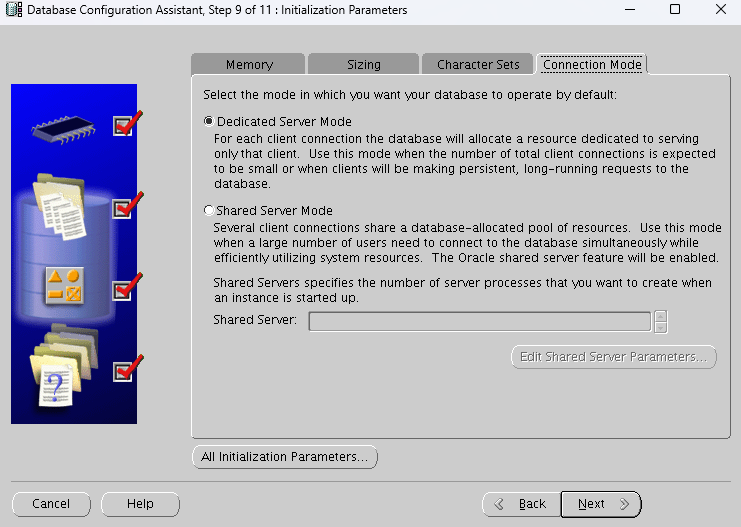Viewport: 741px width, 527px height.
Task: Open All Initialization Parameters dialog
Action: 284,457
